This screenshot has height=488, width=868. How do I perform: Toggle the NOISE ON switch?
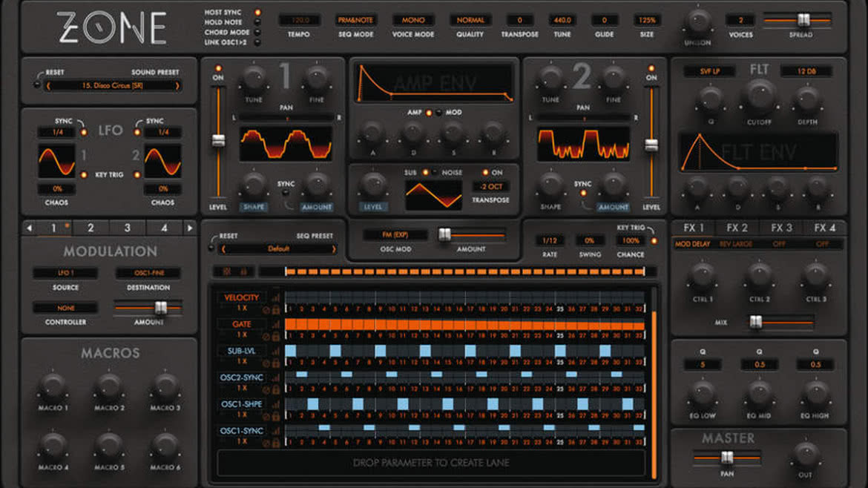485,173
